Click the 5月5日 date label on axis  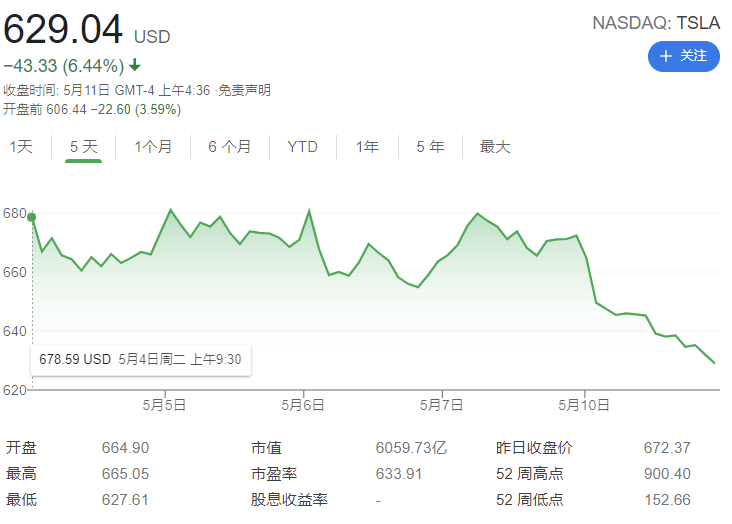[165, 405]
